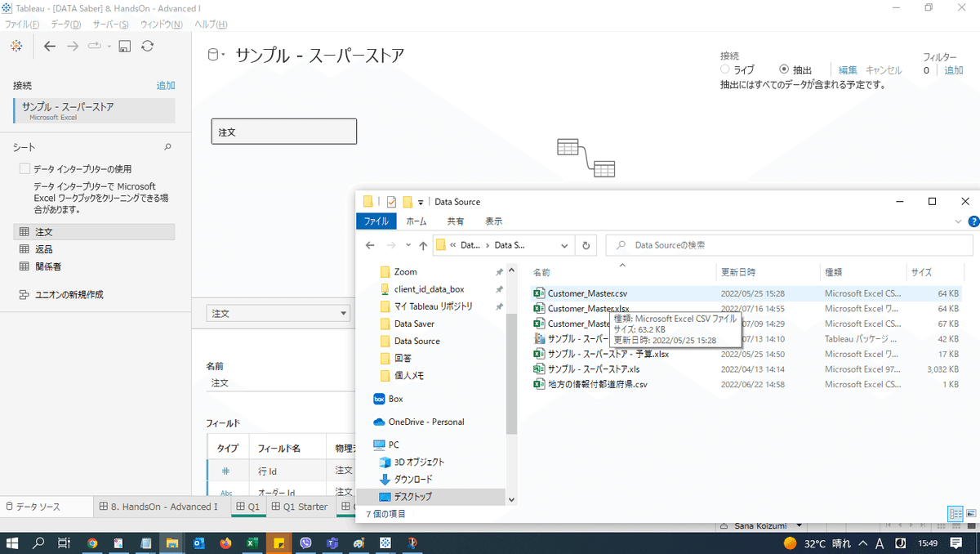Click the refresh data source icon in Tableau
The image size is (980, 554).
(x=147, y=47)
